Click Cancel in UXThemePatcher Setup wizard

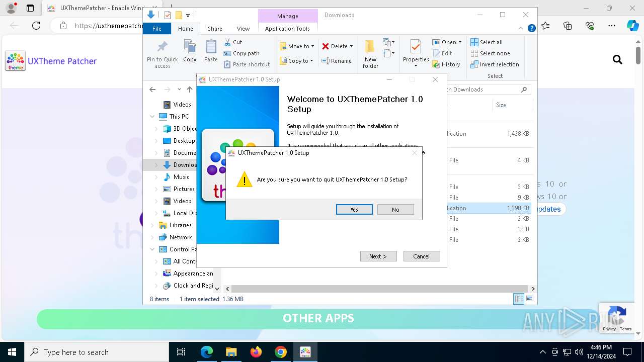coord(422,256)
